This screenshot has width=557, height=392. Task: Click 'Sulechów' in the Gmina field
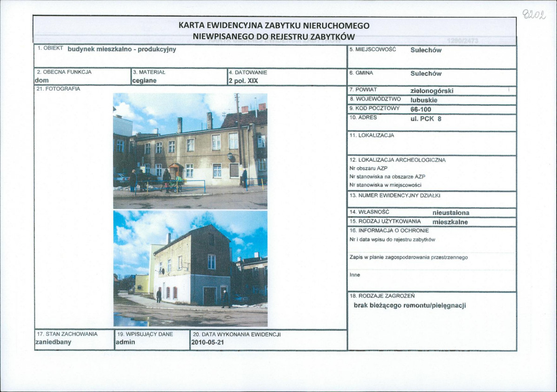point(426,73)
